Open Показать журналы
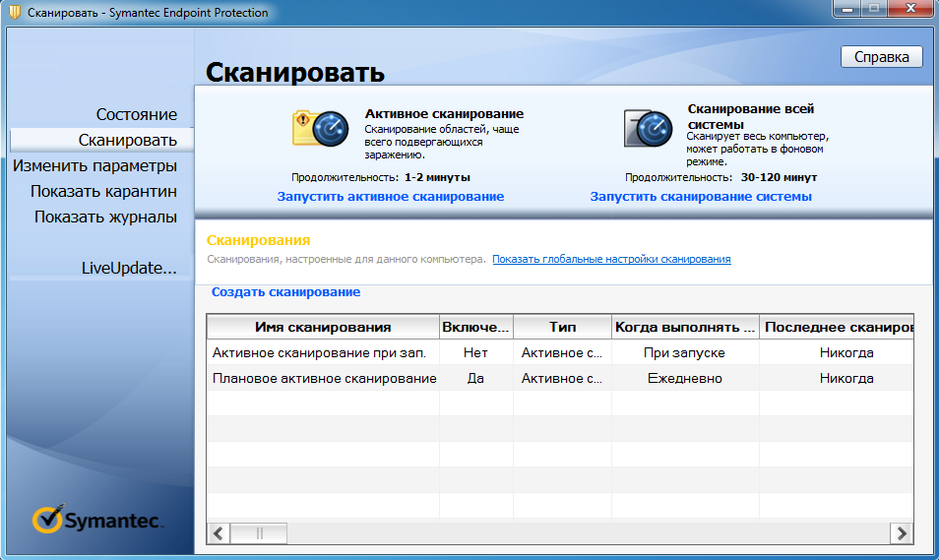Viewport: 939px width, 560px height. (105, 217)
